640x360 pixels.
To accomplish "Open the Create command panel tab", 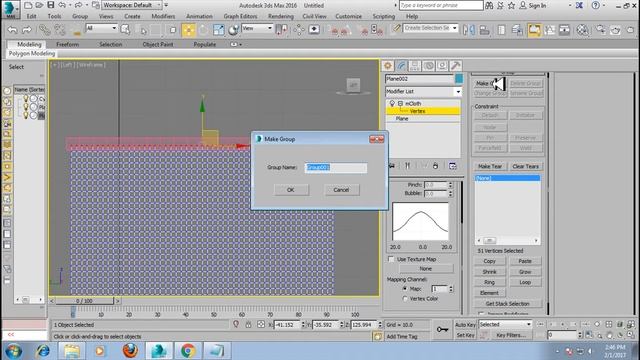I will [x=388, y=65].
